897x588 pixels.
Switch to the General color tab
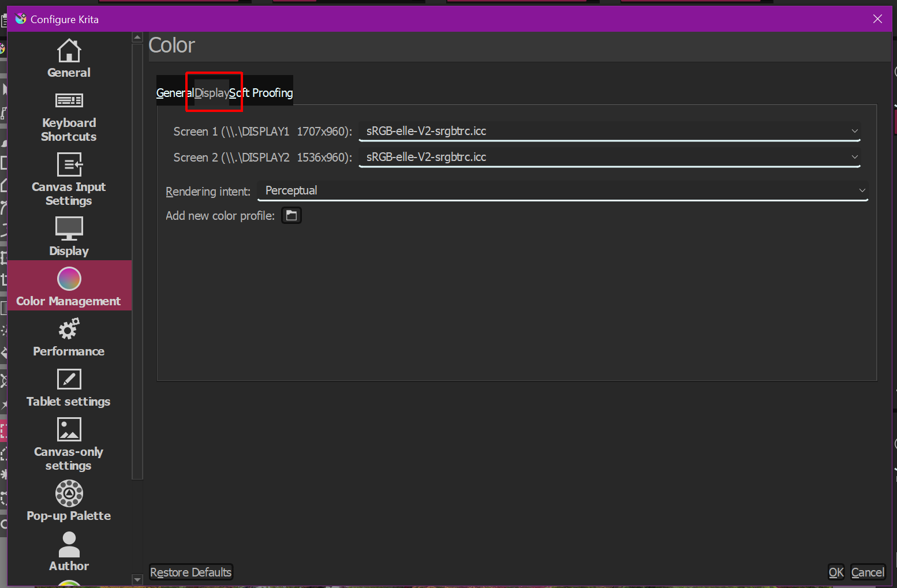(x=175, y=93)
